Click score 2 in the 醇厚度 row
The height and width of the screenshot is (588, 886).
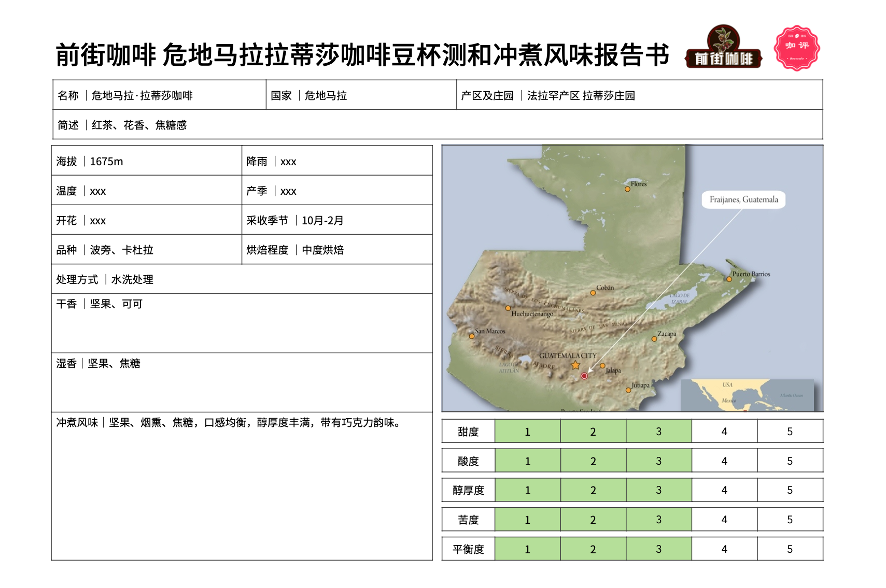(593, 490)
